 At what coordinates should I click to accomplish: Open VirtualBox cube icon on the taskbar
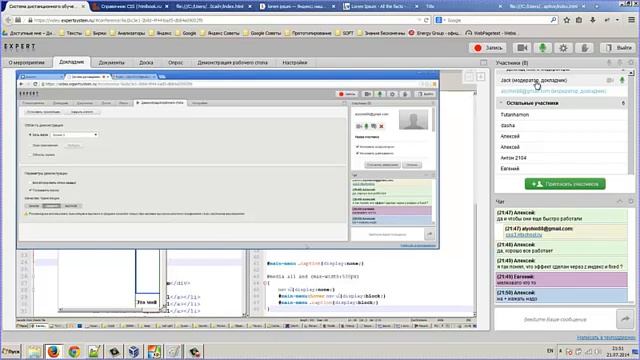point(134,351)
